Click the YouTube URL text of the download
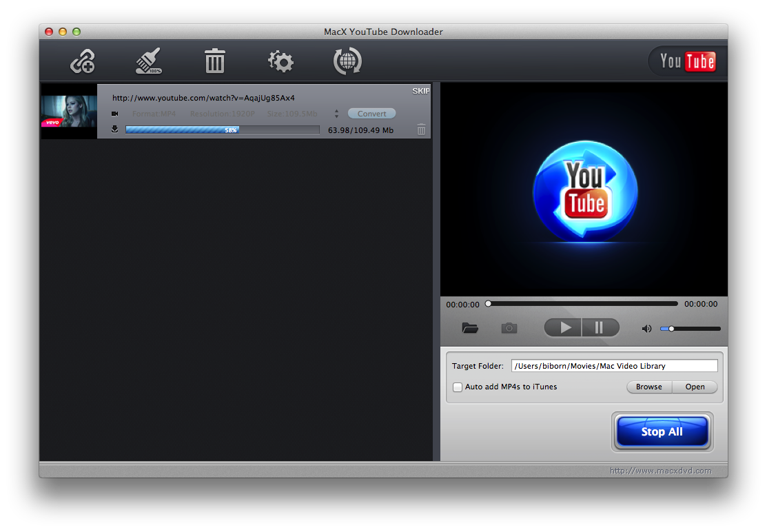 tap(203, 98)
